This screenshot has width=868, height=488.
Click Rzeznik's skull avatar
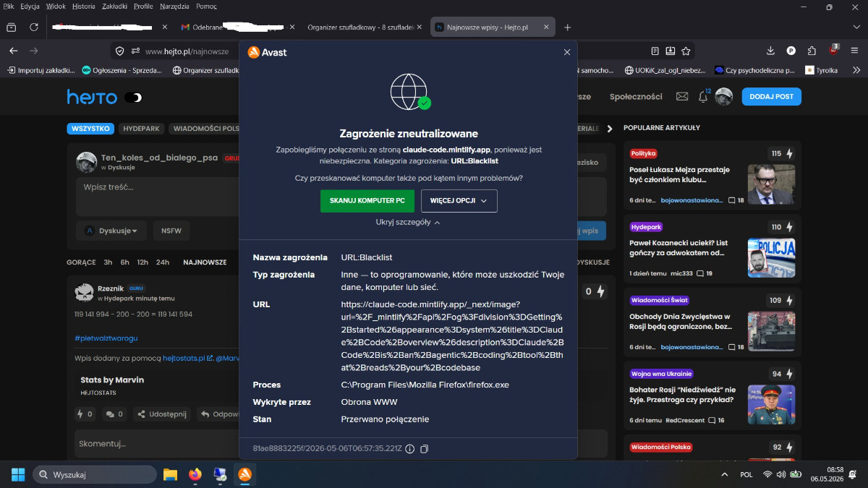coord(84,292)
